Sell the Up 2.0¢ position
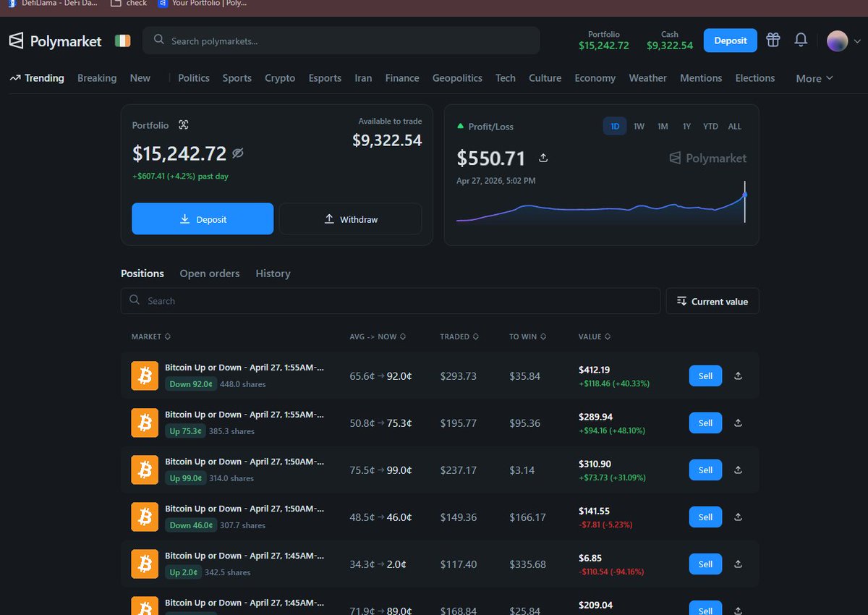Viewport: 868px width, 615px height. tap(705, 564)
